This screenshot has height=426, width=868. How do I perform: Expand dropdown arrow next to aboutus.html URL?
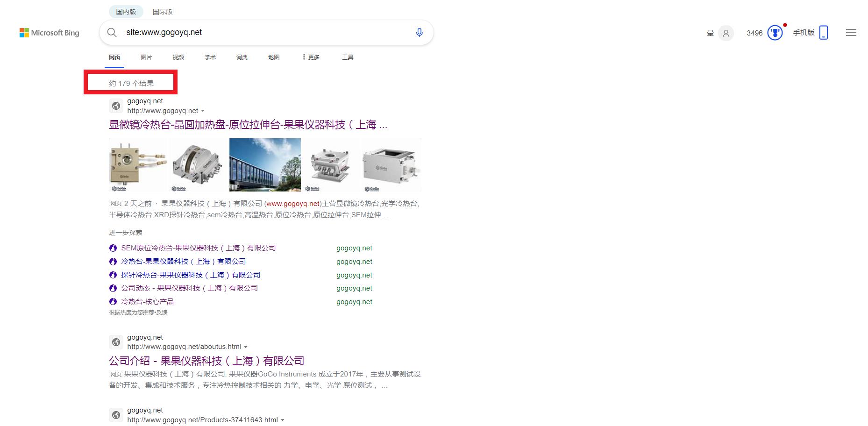click(x=246, y=347)
